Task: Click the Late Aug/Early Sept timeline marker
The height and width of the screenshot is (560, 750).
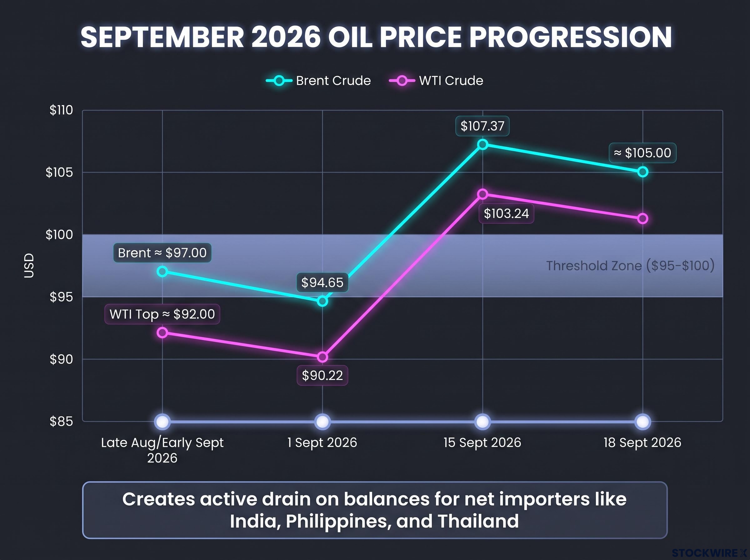Action: pos(162,422)
